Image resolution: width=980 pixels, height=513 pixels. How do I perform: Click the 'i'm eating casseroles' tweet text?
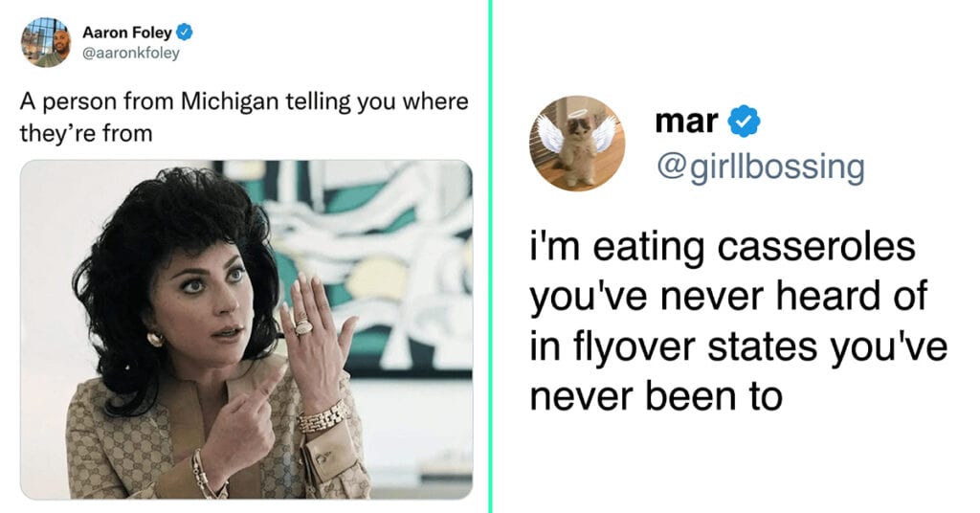739,322
